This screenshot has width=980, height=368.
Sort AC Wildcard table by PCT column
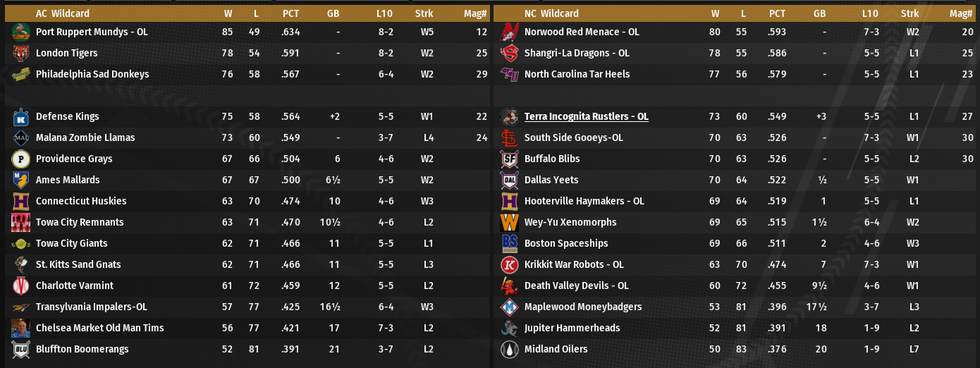pos(290,13)
